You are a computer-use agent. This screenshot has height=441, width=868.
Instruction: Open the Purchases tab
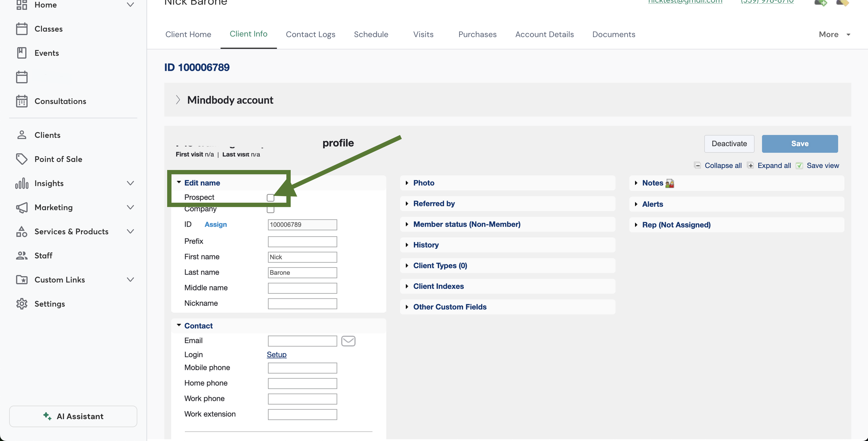click(477, 34)
